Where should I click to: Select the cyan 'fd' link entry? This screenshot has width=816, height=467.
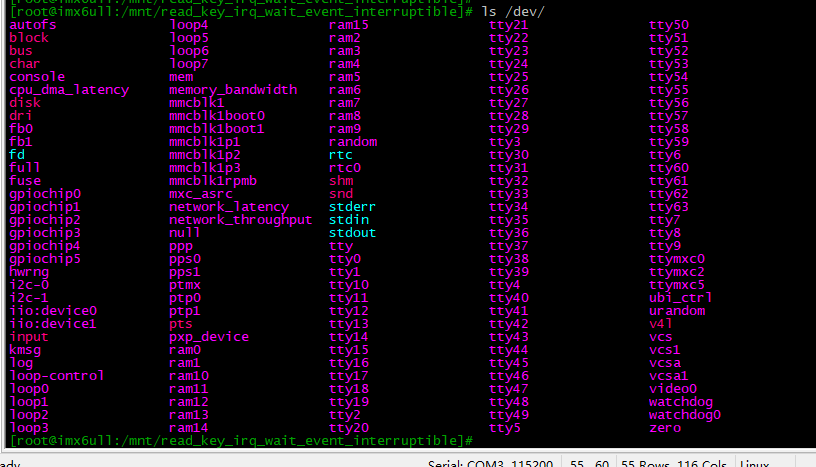pyautogui.click(x=17, y=155)
